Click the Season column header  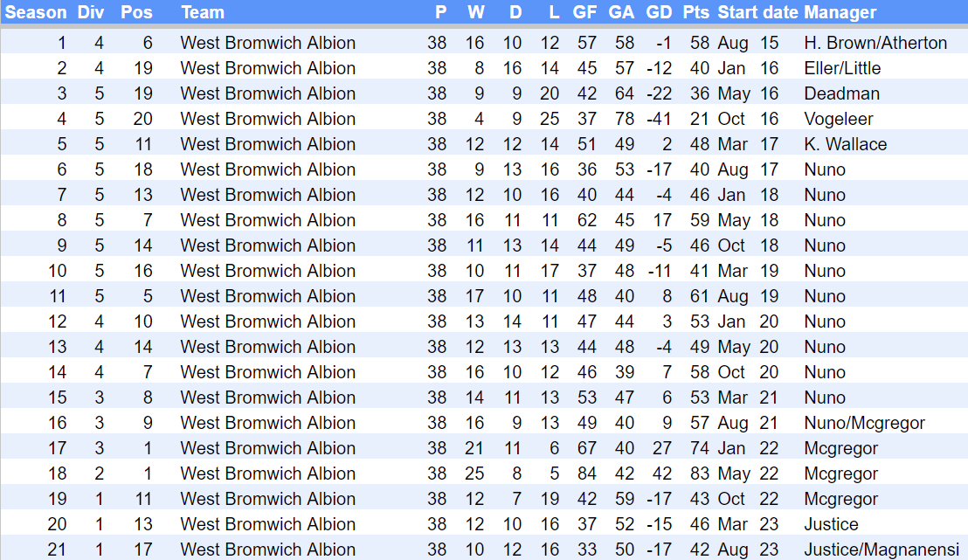[36, 12]
